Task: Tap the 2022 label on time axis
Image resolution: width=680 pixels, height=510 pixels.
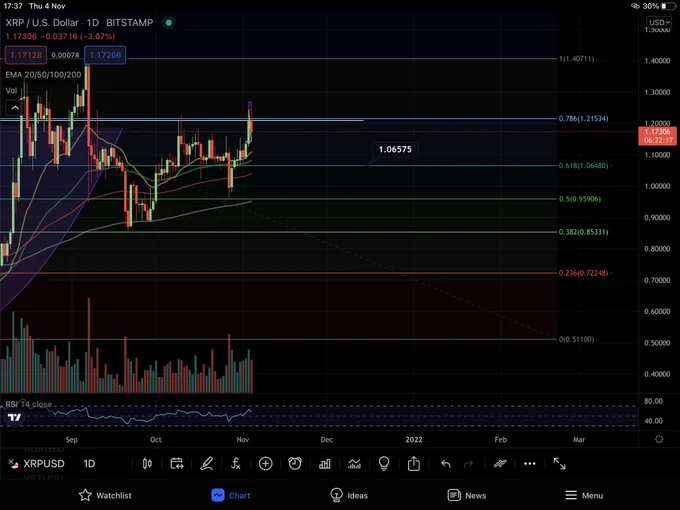Action: (x=414, y=439)
